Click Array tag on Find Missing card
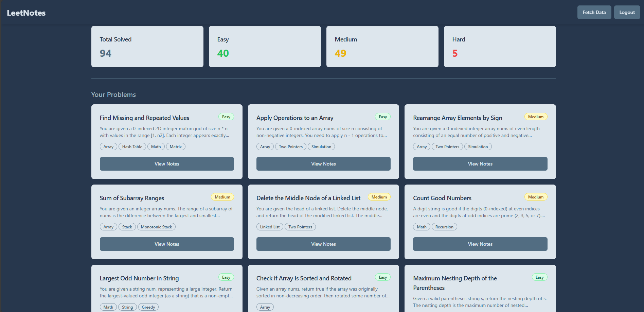Image resolution: width=644 pixels, height=312 pixels. pyautogui.click(x=108, y=147)
